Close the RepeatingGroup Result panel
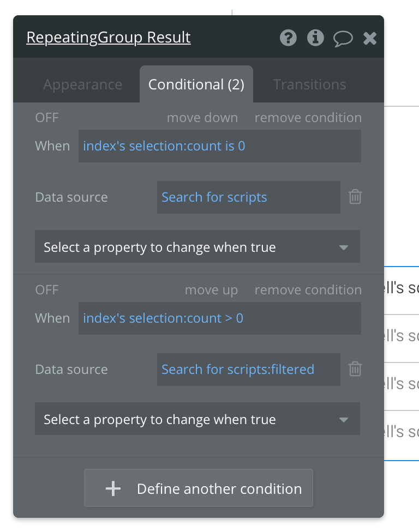Image resolution: width=419 pixels, height=532 pixels. (x=370, y=38)
